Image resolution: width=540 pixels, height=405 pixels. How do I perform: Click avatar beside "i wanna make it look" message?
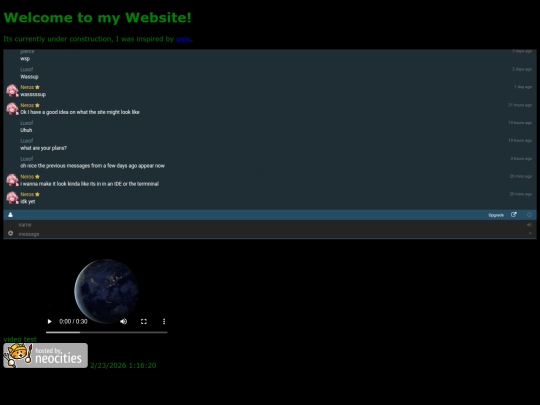coord(12,180)
